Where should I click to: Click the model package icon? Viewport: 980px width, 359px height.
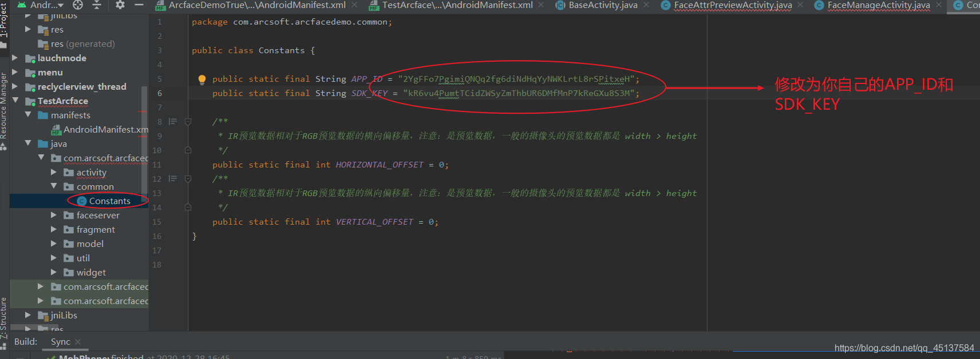point(69,244)
